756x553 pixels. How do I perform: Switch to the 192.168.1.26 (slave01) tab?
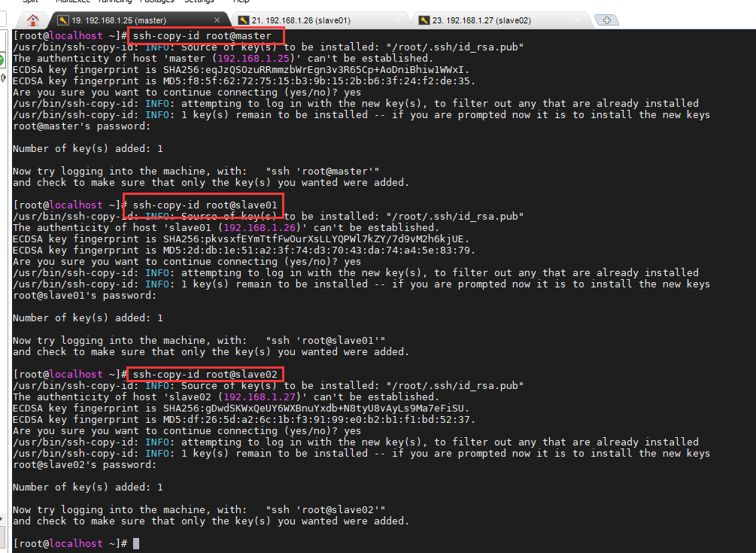[319, 20]
